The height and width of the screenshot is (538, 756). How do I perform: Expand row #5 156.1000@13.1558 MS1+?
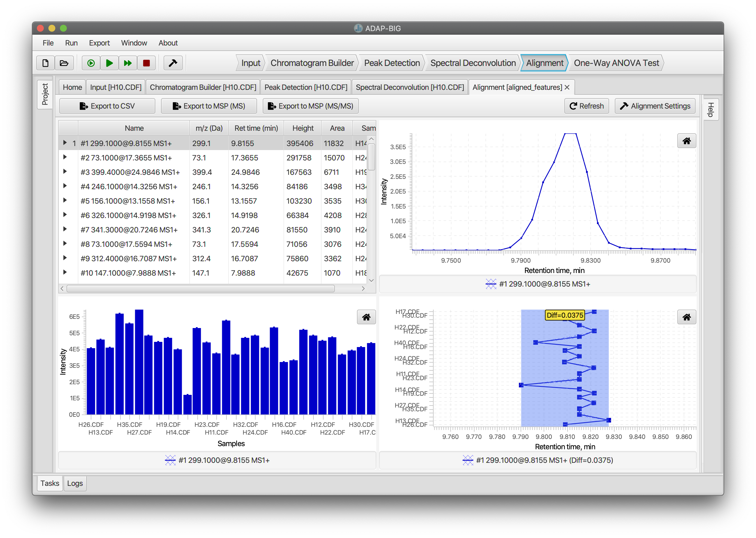[65, 200]
